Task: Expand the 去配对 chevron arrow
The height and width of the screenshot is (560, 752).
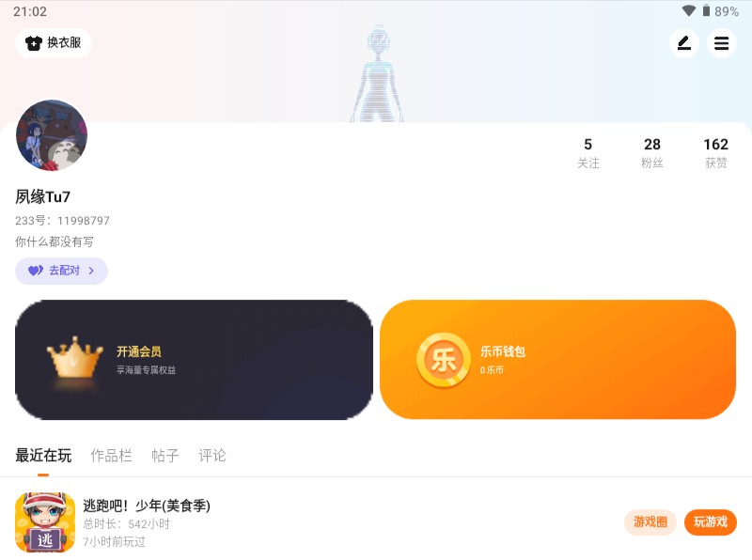Action: pyautogui.click(x=91, y=271)
